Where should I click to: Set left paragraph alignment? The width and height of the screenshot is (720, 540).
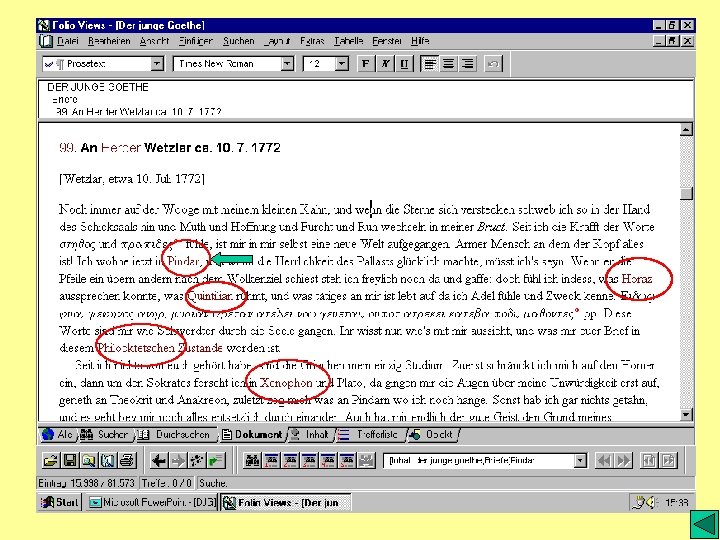click(429, 63)
